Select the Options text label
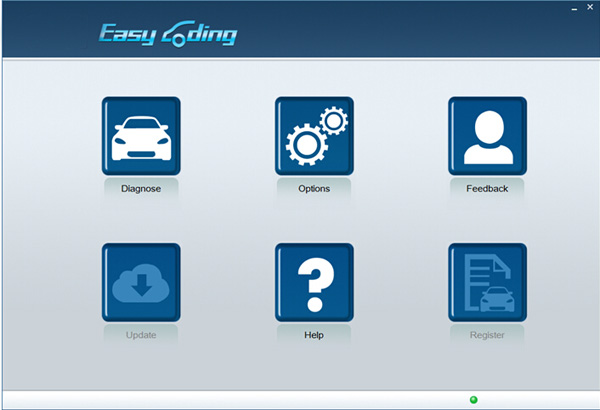600x410 pixels. (x=314, y=188)
